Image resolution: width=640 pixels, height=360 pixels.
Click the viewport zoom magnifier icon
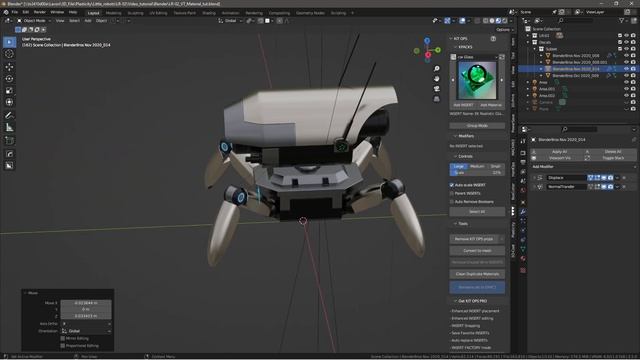[437, 69]
